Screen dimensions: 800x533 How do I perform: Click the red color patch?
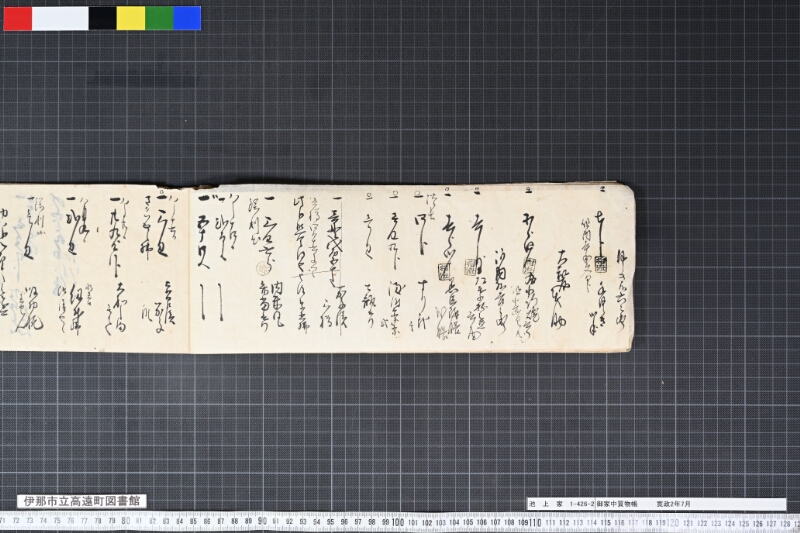tap(18, 18)
